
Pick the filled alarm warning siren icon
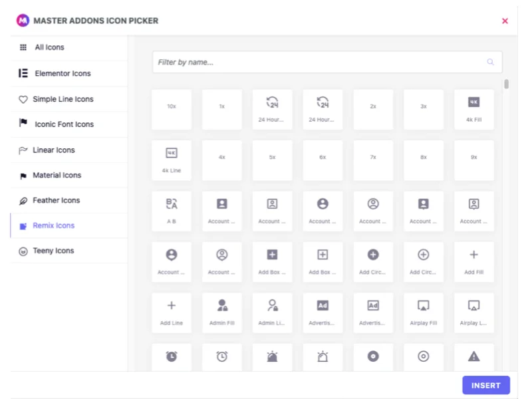(272, 357)
